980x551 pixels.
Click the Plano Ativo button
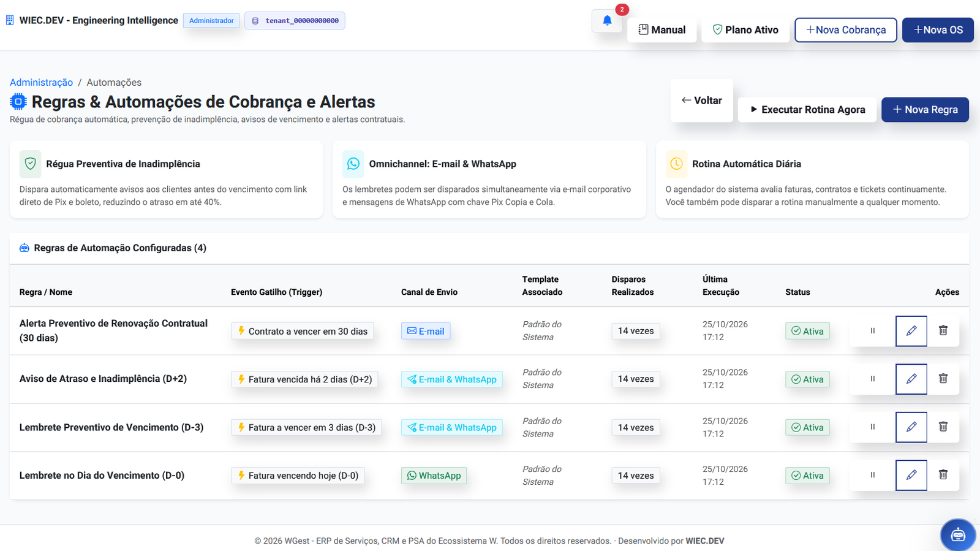click(745, 30)
